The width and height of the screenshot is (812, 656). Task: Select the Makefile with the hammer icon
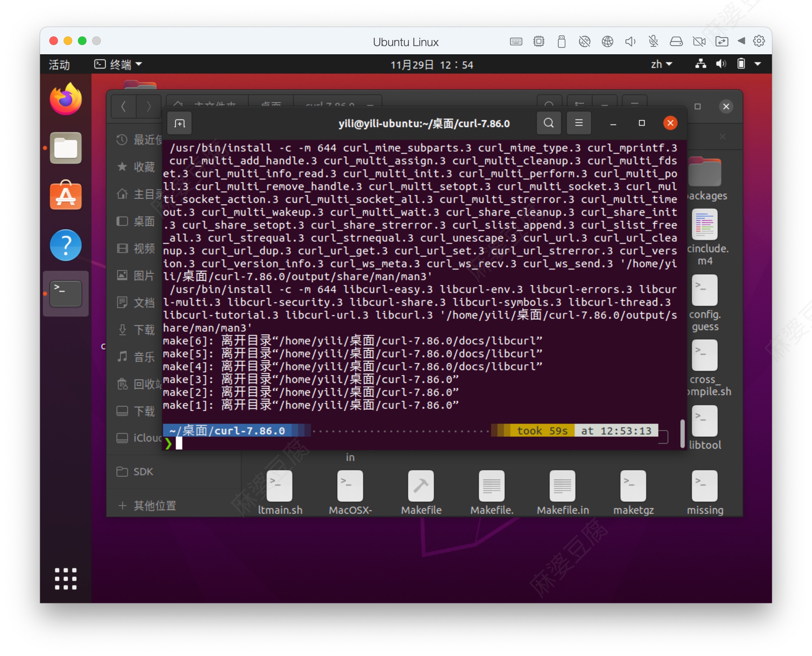(x=421, y=492)
